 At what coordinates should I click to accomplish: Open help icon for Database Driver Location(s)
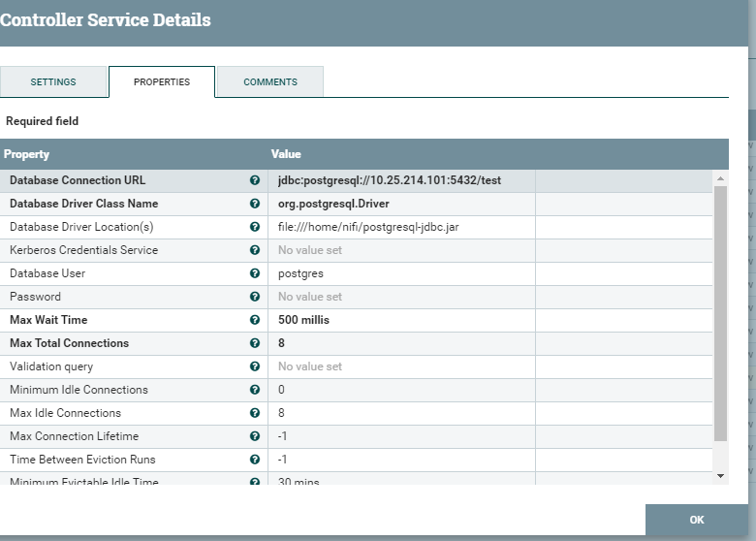255,227
